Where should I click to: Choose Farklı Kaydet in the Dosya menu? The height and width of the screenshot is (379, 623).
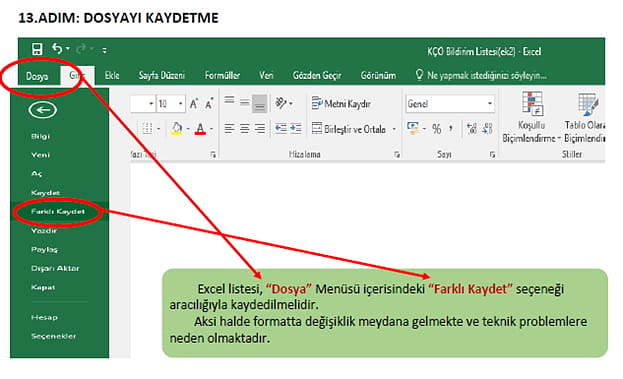(x=58, y=212)
